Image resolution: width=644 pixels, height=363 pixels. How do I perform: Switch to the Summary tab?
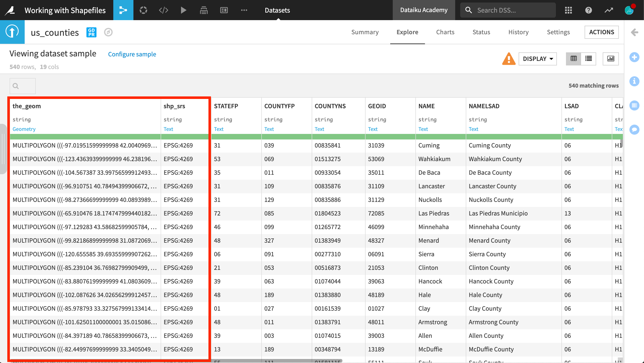(365, 32)
